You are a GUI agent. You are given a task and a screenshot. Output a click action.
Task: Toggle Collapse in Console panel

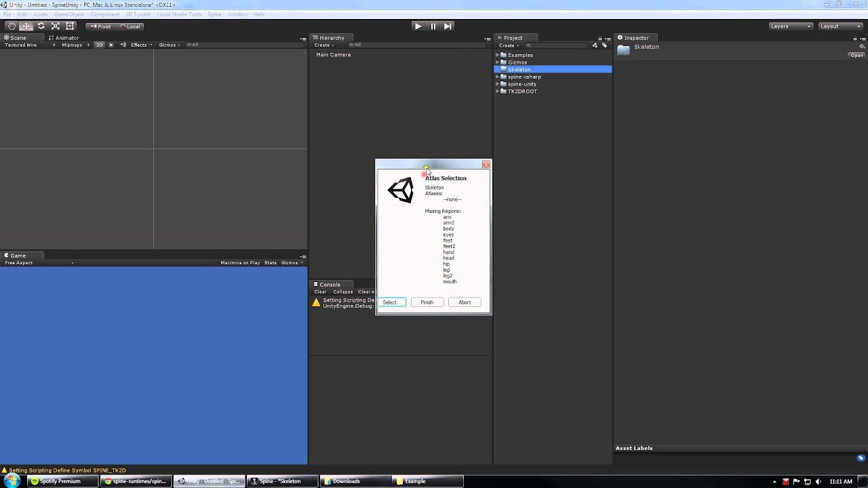342,292
